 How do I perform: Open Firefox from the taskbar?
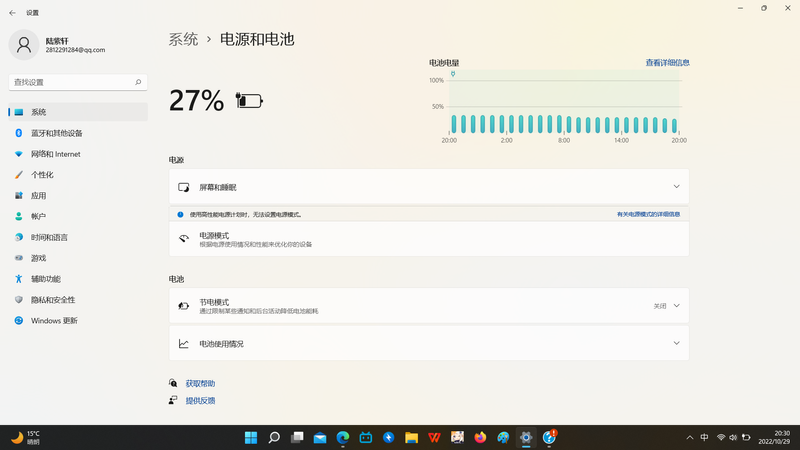tap(480, 438)
